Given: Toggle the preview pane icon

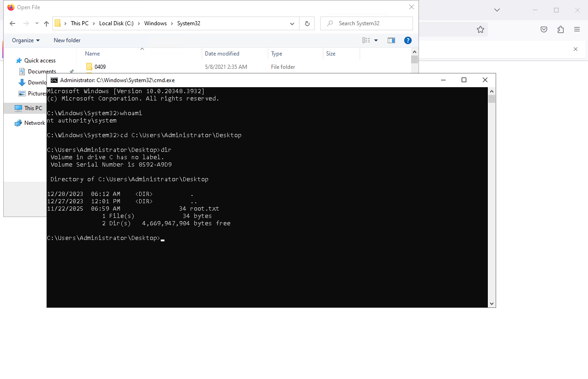Looking at the screenshot, I should click(x=391, y=40).
